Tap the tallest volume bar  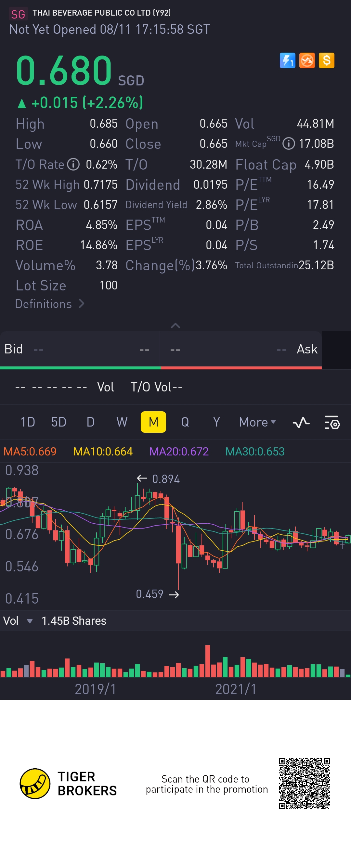click(x=208, y=661)
